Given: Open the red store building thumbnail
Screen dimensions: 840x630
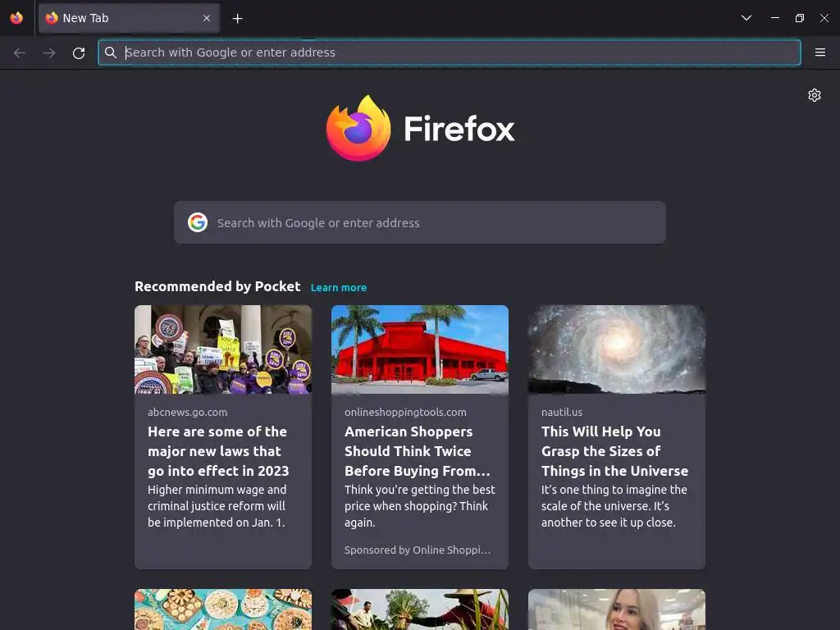Looking at the screenshot, I should point(420,349).
